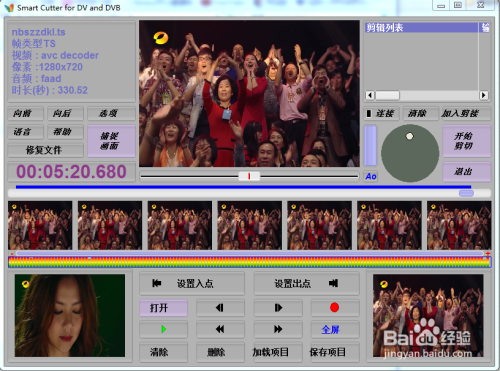The height and width of the screenshot is (371, 500).
Task: Toggle the 连接 join option
Action: coord(381,114)
